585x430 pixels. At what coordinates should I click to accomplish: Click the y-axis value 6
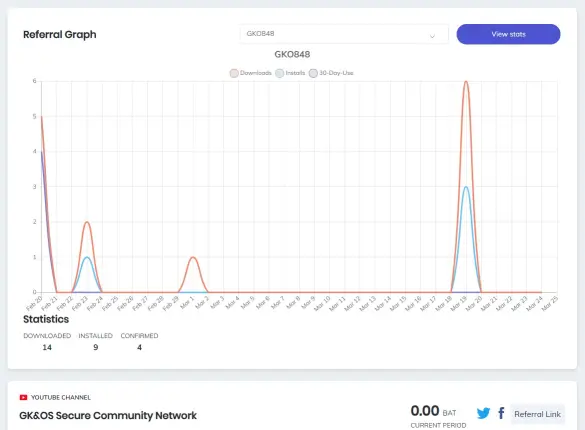point(34,81)
